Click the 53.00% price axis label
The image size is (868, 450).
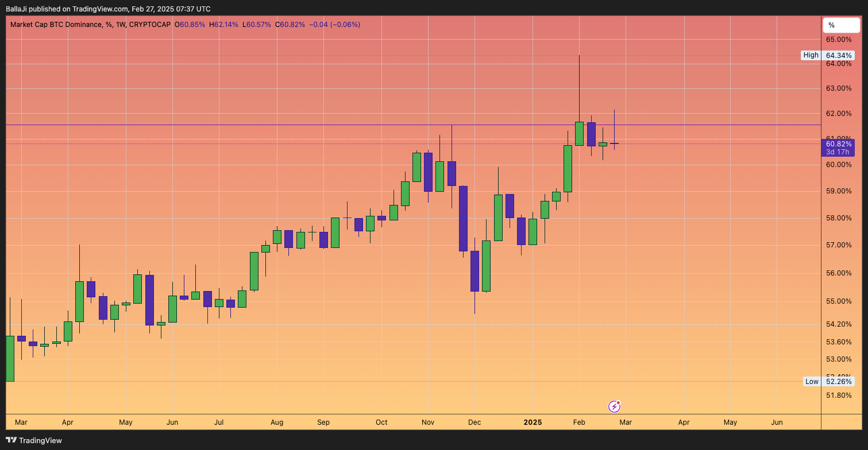839,359
